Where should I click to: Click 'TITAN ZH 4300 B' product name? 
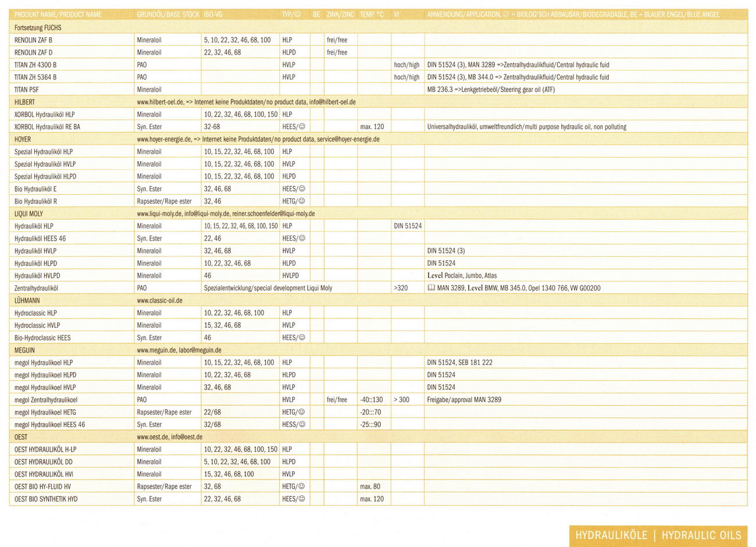[x=35, y=65]
